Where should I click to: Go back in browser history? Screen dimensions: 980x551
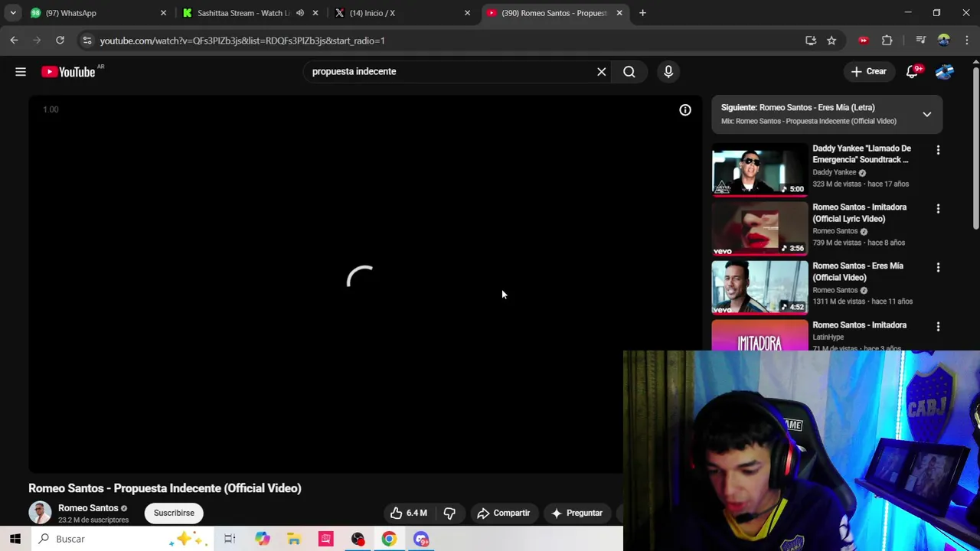14,40
